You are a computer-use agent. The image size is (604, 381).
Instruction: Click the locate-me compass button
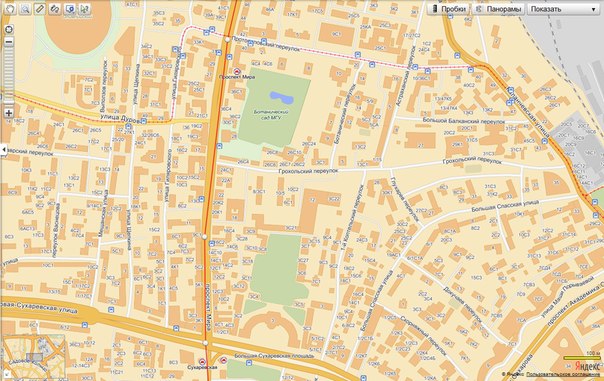[8, 29]
